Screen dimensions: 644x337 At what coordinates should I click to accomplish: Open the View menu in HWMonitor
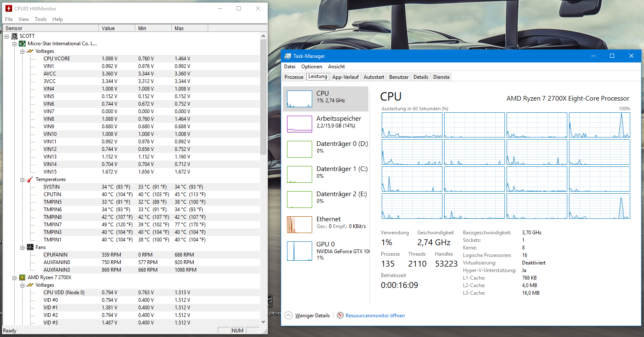click(23, 19)
